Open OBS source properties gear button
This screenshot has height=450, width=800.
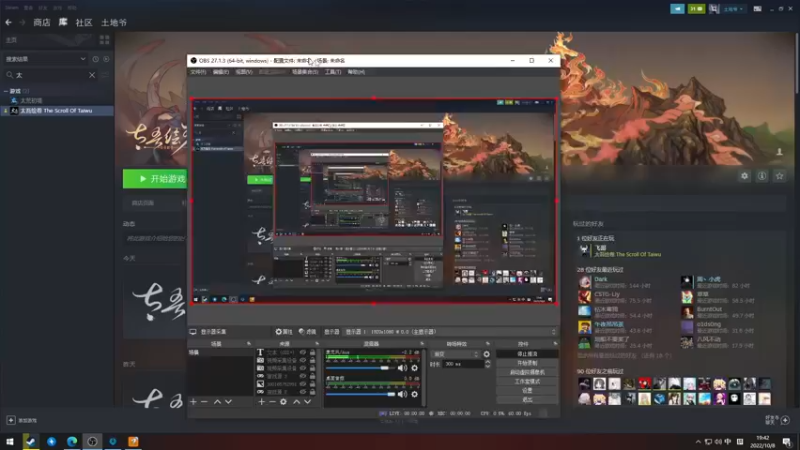[x=284, y=332]
